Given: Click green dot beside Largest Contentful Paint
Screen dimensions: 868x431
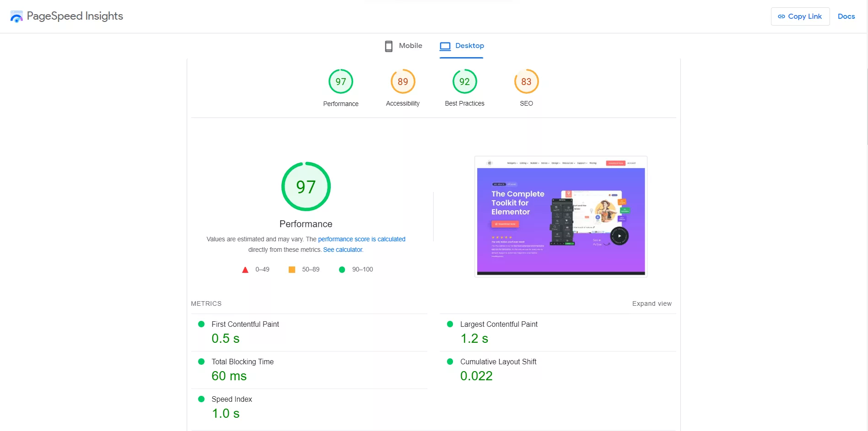Looking at the screenshot, I should 450,324.
